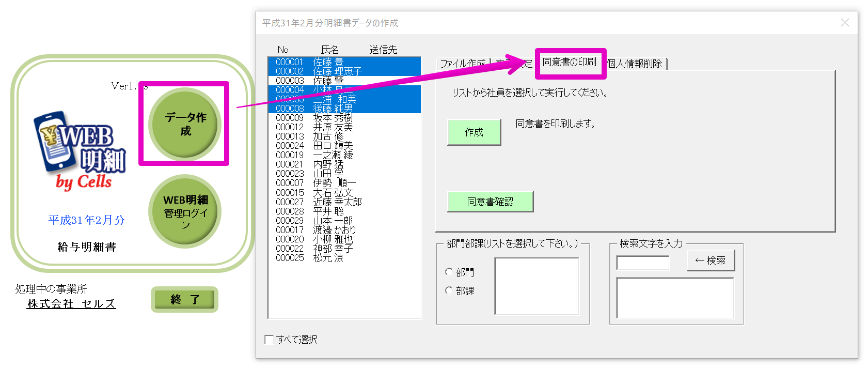Click the green データ作成 round button

click(x=185, y=124)
